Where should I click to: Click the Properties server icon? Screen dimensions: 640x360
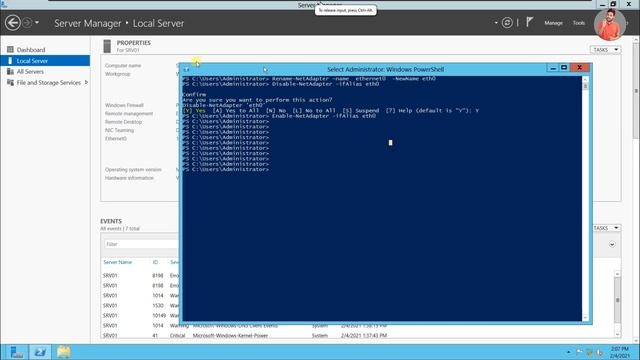click(107, 46)
